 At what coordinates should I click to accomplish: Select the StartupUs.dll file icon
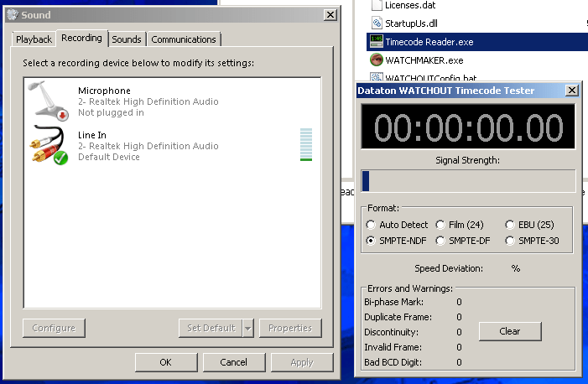376,23
